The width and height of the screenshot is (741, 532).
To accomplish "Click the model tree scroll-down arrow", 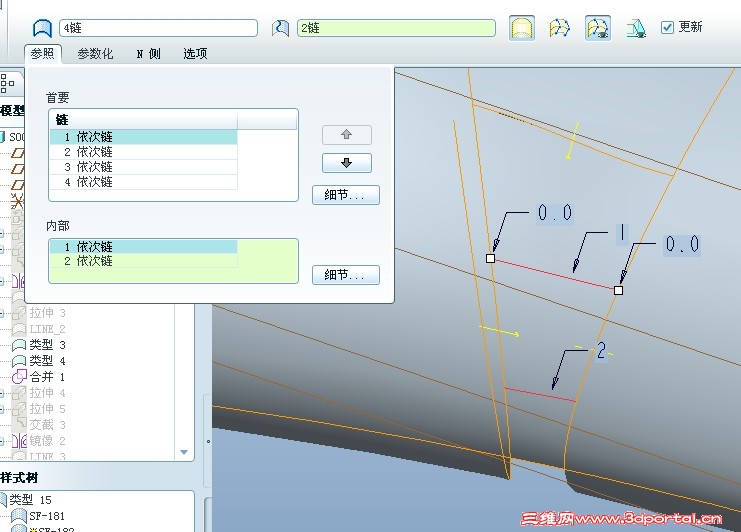I will 184,452.
